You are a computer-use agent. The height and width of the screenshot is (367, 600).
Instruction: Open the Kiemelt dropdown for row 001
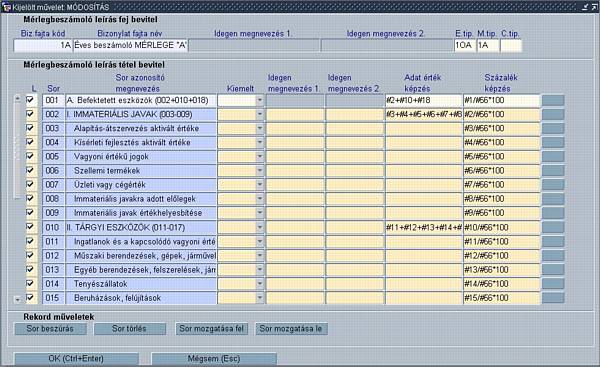coord(260,100)
